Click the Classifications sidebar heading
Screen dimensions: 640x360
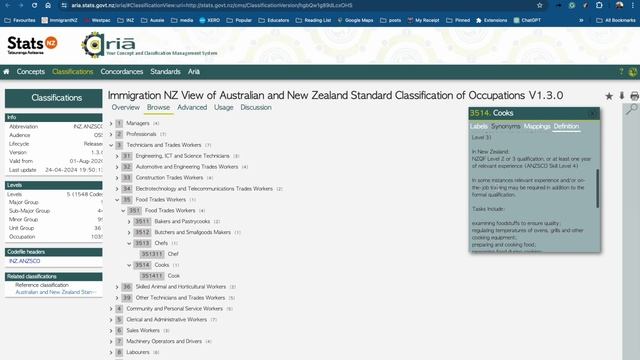[53, 98]
